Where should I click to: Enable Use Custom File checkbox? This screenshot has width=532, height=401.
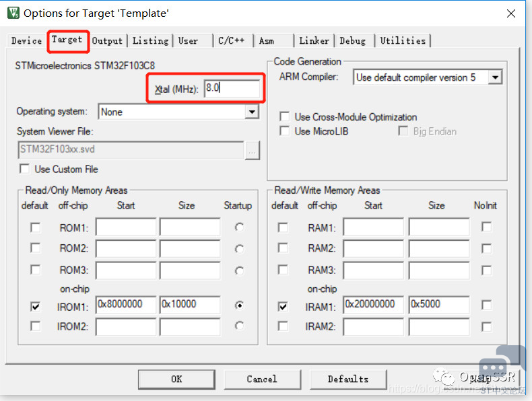(x=25, y=168)
